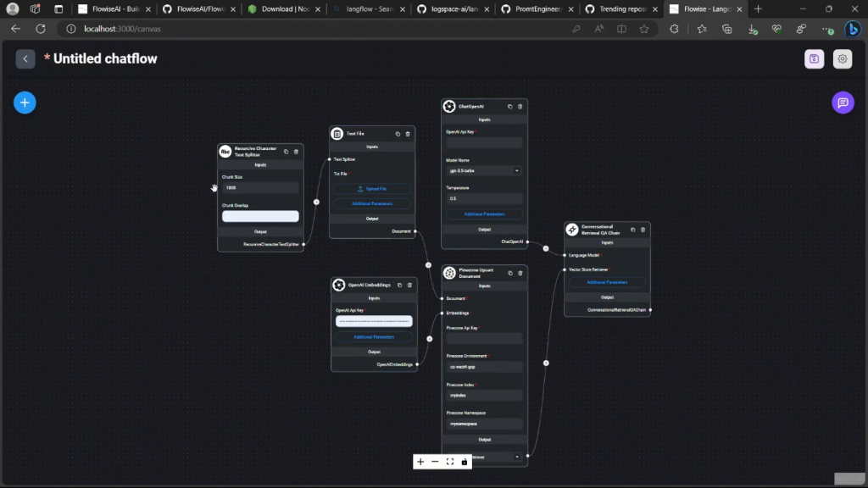The width and height of the screenshot is (868, 488).
Task: Click the blue add nodes plus button
Action: [x=25, y=103]
